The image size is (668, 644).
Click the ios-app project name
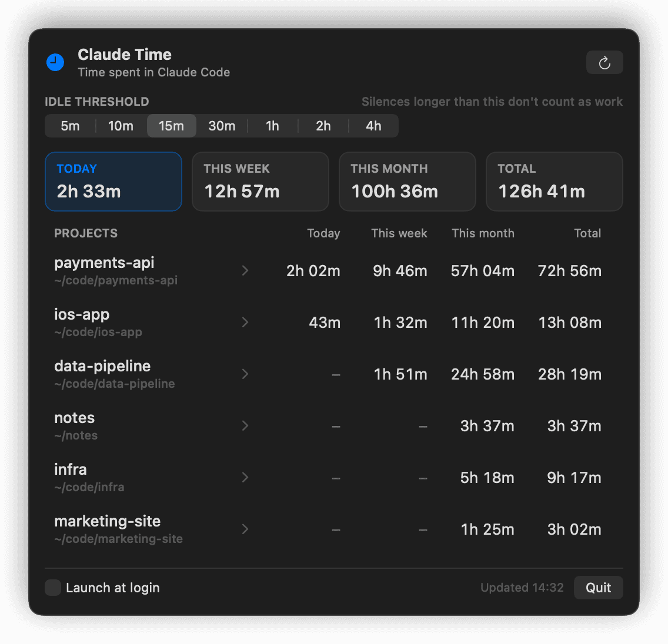pyautogui.click(x=82, y=314)
